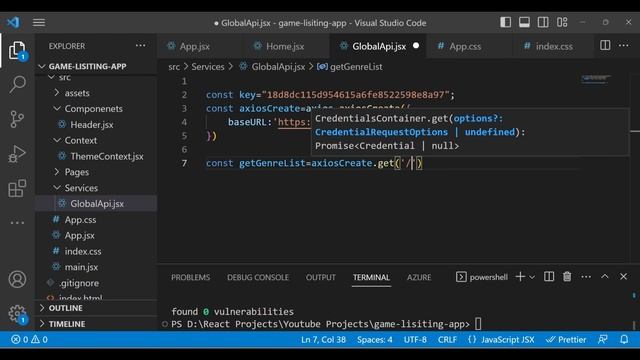Switch to the PROBLEMS panel tab
This screenshot has width=640, height=360.
coord(191,278)
